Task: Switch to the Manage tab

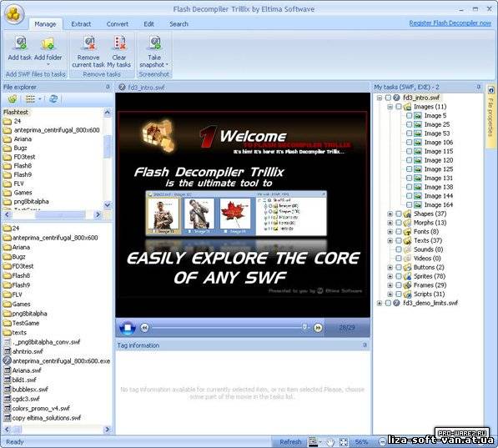Action: pyautogui.click(x=45, y=24)
